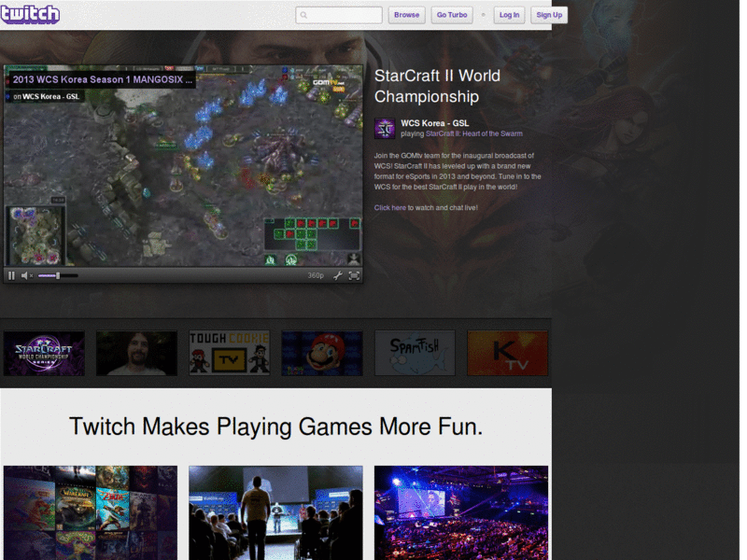Toggle fullscreen video mode
This screenshot has width=747, height=560.
tap(354, 275)
